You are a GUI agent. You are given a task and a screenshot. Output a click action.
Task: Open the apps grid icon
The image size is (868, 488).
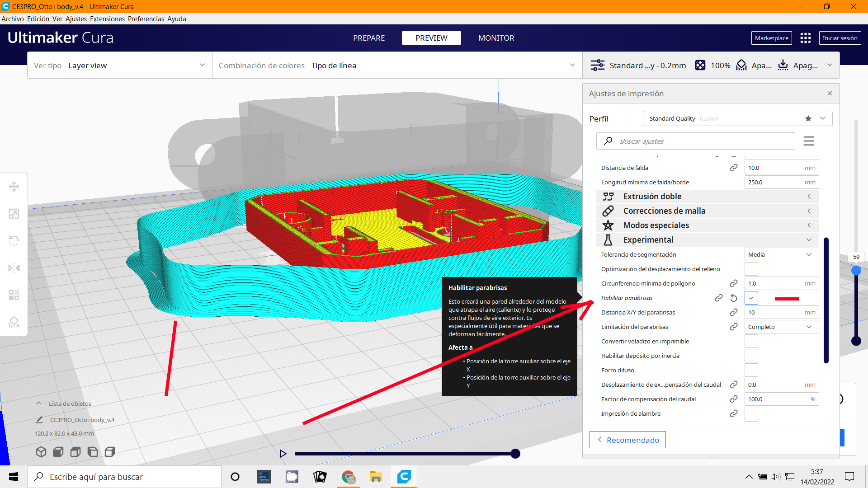coord(805,38)
